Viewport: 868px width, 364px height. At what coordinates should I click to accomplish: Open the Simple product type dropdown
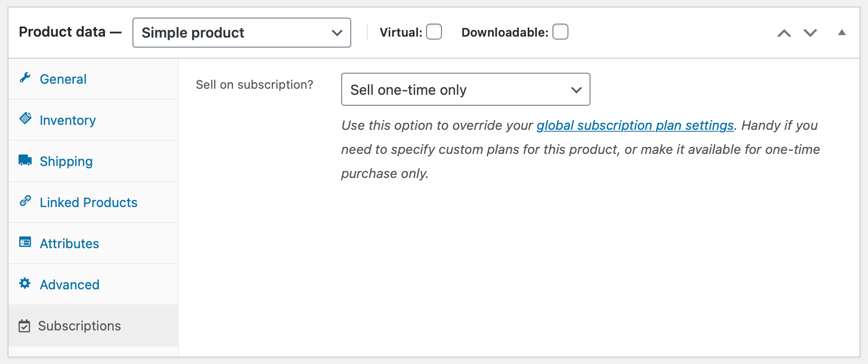241,33
